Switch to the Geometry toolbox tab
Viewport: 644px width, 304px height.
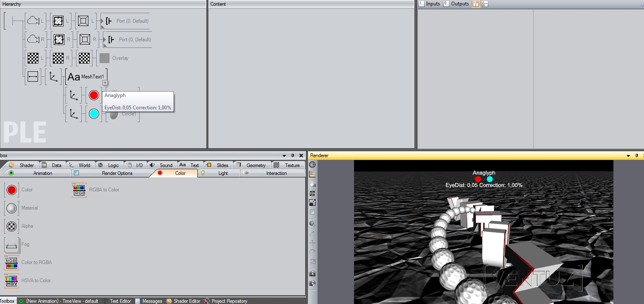click(x=252, y=165)
